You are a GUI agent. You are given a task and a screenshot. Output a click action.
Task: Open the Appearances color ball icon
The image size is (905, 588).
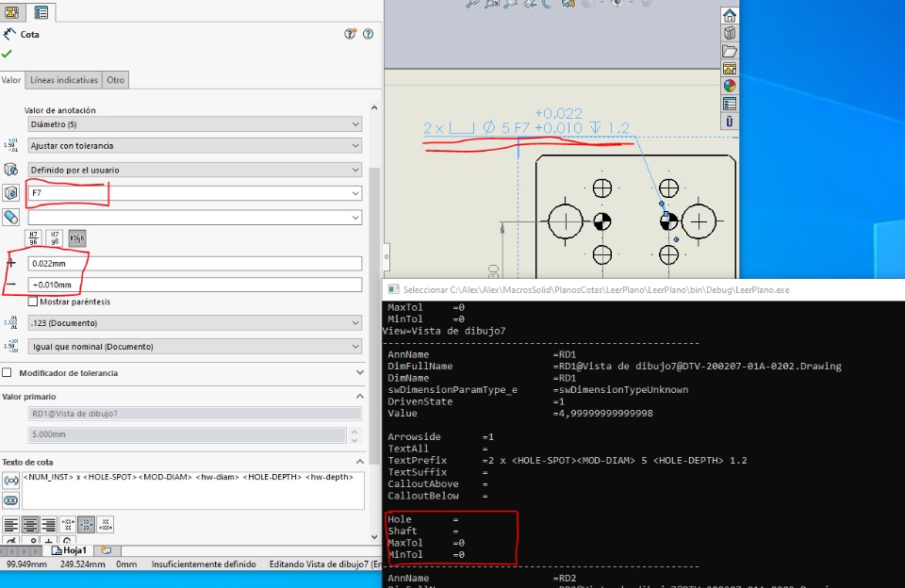[x=730, y=86]
